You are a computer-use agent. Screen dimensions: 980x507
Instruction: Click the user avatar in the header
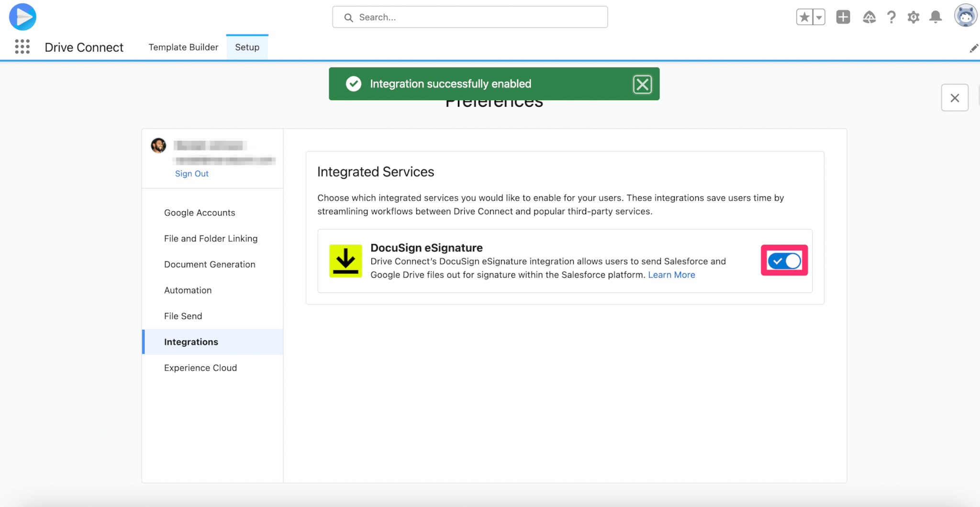coord(965,16)
